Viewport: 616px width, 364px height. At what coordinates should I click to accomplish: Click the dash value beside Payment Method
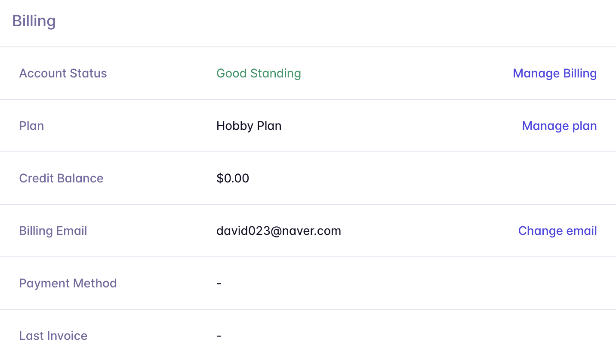point(219,284)
